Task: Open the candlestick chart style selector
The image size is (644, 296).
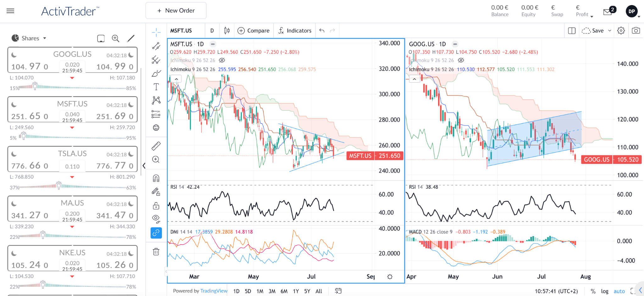Action: (x=227, y=31)
